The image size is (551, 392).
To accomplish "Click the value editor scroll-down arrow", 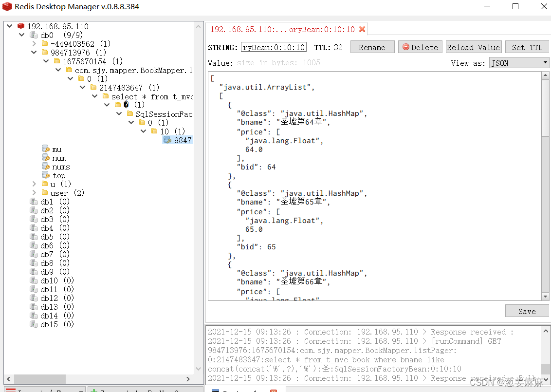I will coord(545,297).
